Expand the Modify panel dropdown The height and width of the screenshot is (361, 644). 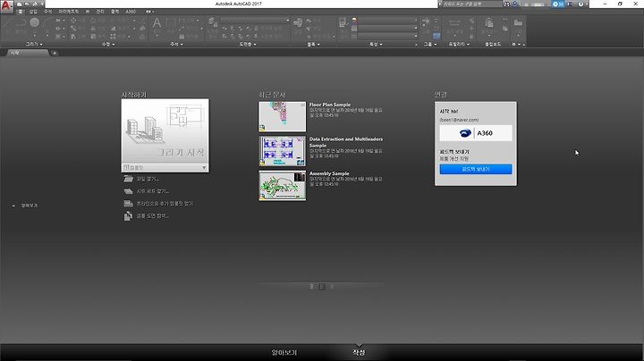(x=108, y=44)
